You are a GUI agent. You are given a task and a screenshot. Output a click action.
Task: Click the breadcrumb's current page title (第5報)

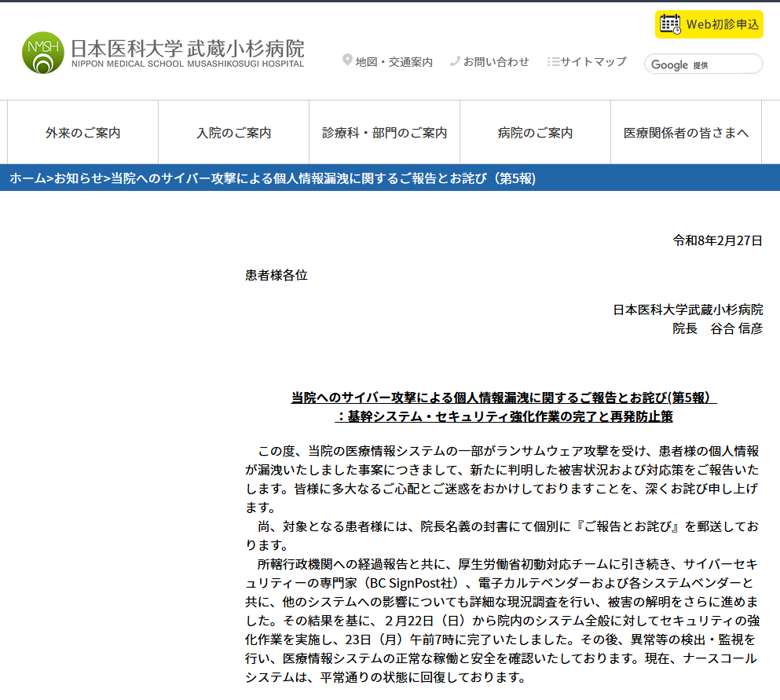click(324, 178)
